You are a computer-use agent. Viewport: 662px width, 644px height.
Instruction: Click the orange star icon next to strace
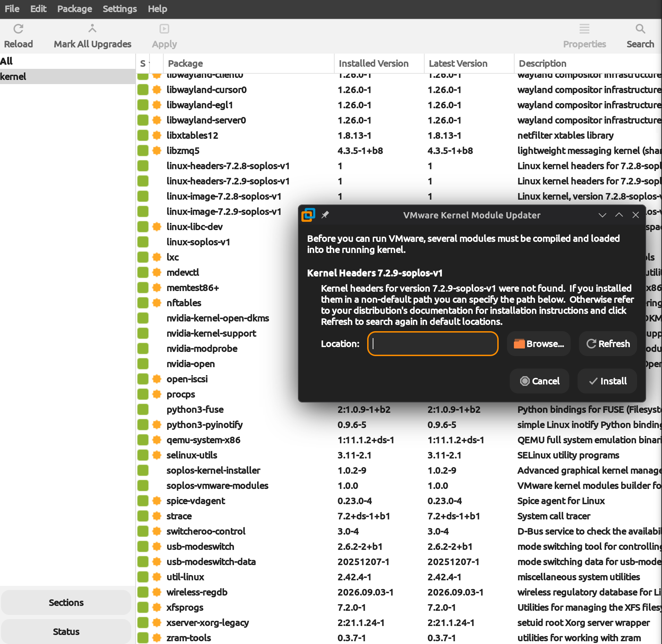pyautogui.click(x=157, y=516)
